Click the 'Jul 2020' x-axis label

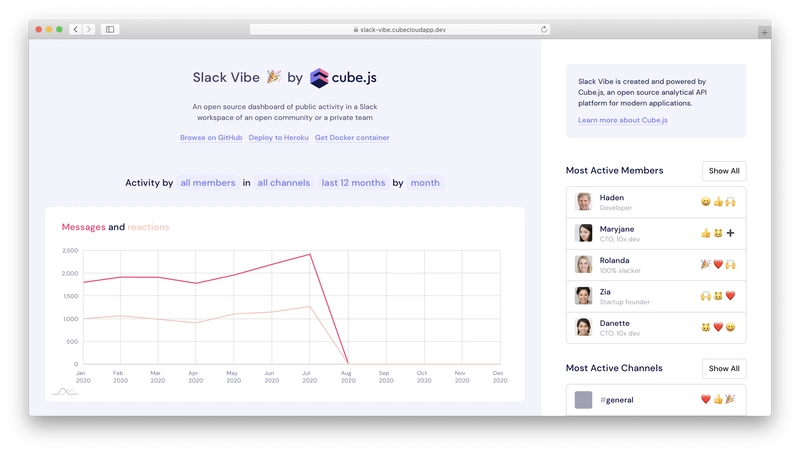click(x=310, y=376)
